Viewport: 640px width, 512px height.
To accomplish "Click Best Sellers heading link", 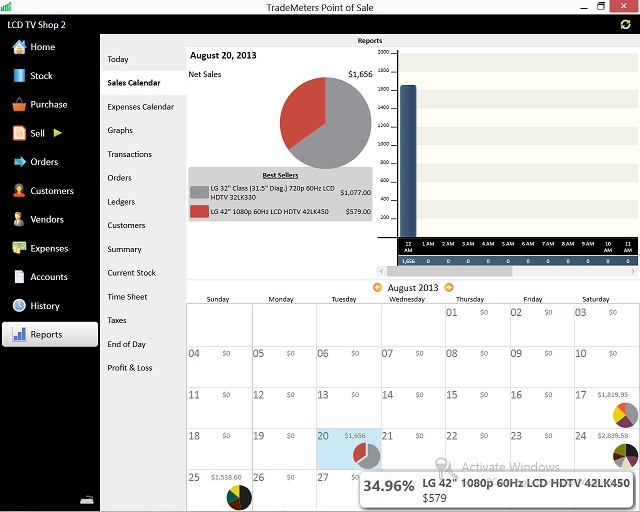I will pyautogui.click(x=280, y=175).
